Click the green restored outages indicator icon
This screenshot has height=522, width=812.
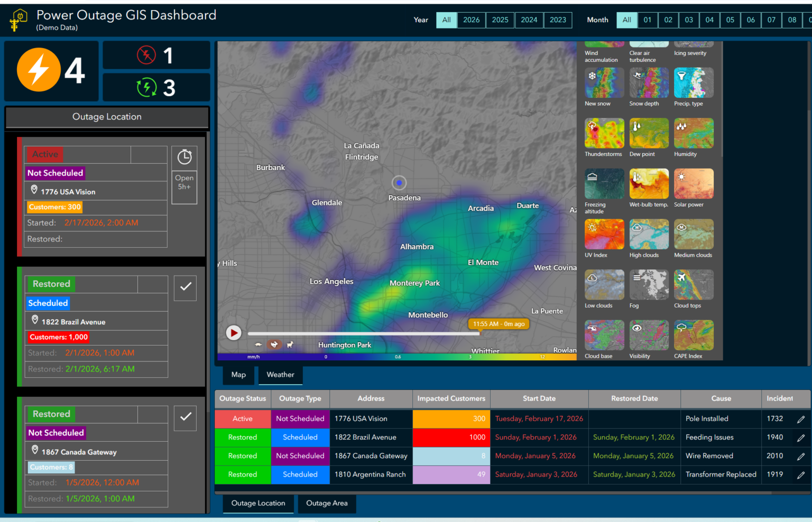(x=146, y=87)
